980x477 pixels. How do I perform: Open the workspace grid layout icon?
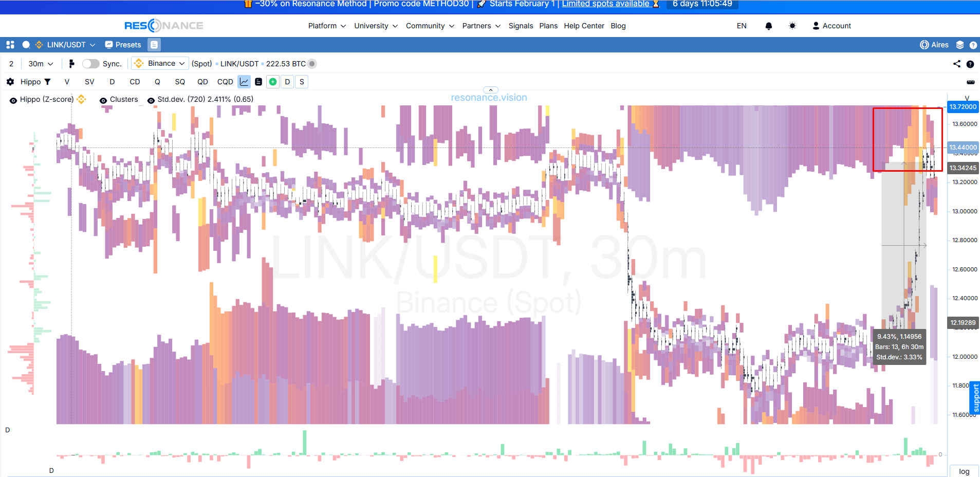click(x=10, y=45)
